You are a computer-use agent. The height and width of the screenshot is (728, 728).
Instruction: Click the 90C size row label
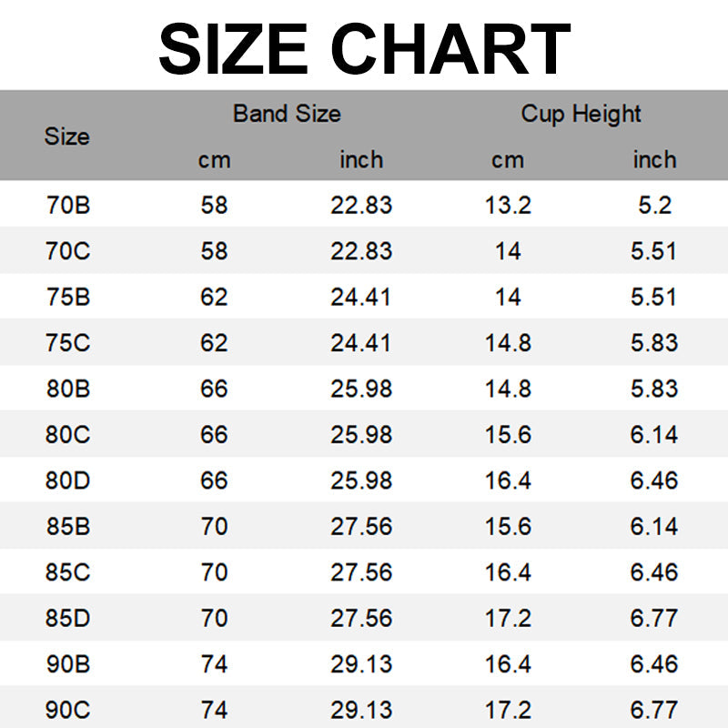tap(68, 709)
